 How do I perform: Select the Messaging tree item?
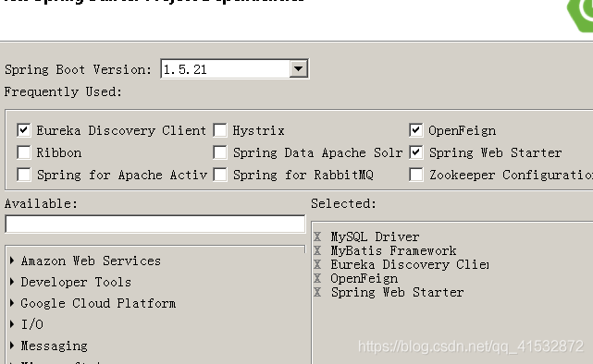(54, 346)
